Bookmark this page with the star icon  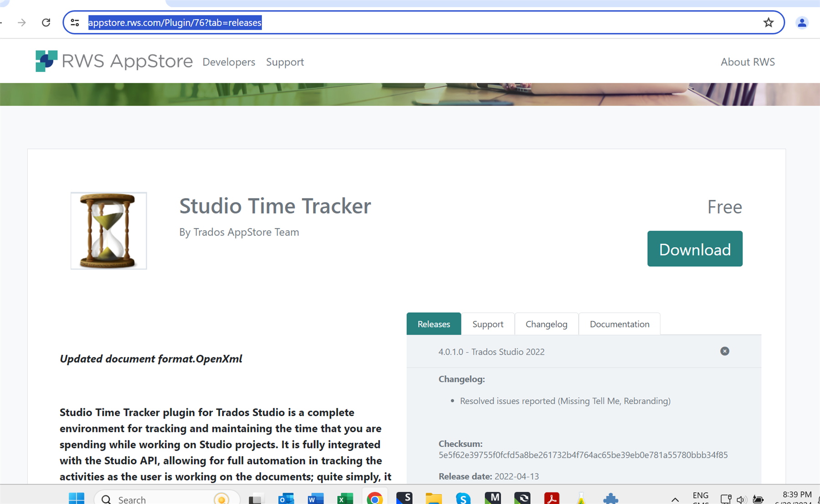(x=769, y=22)
